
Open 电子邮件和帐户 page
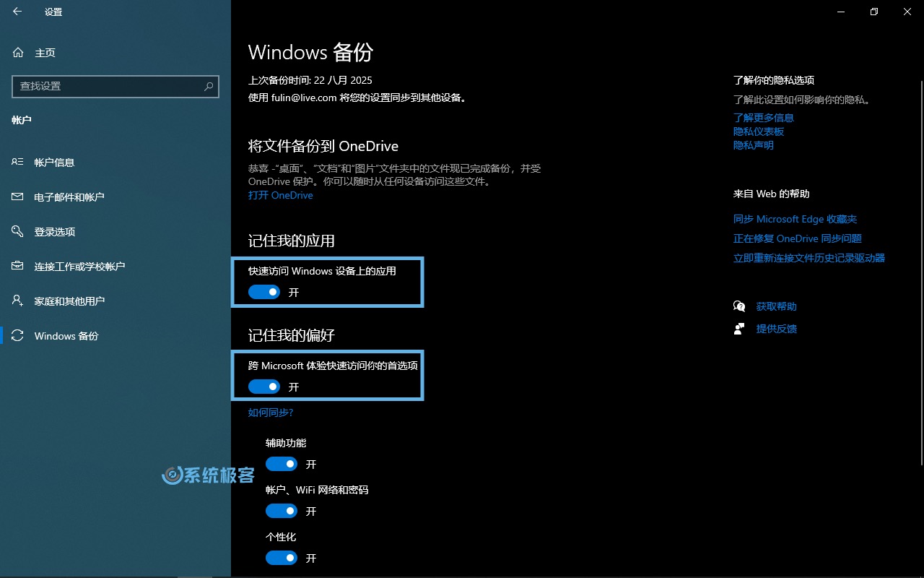point(115,197)
